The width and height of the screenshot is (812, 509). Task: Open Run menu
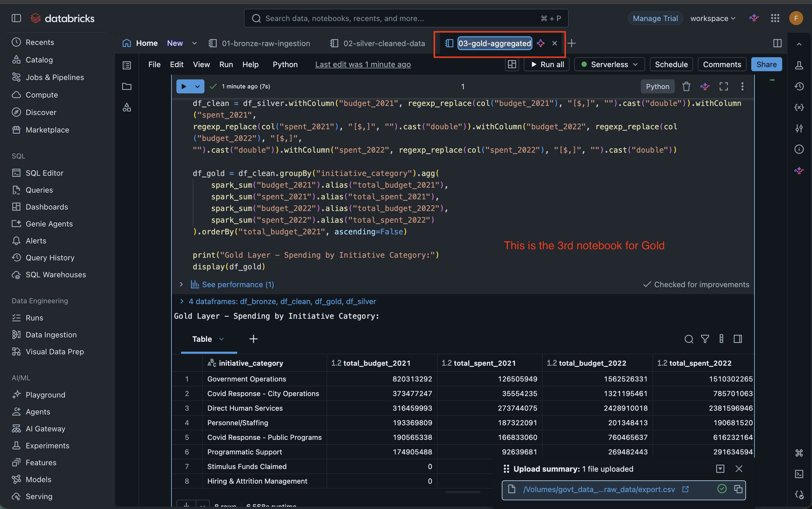[x=226, y=65]
